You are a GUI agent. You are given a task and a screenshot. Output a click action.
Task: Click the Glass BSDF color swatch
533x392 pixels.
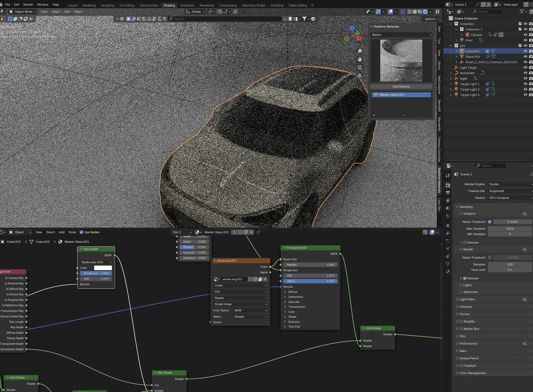coord(103,268)
